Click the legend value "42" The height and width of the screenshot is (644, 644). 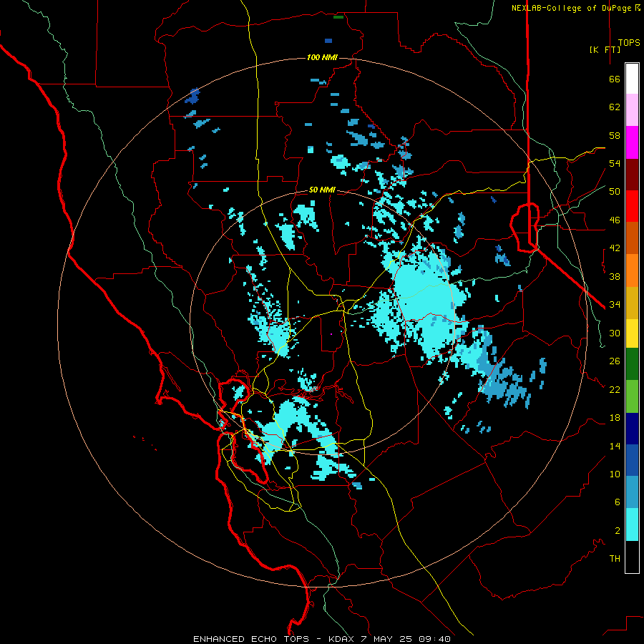pyautogui.click(x=615, y=248)
